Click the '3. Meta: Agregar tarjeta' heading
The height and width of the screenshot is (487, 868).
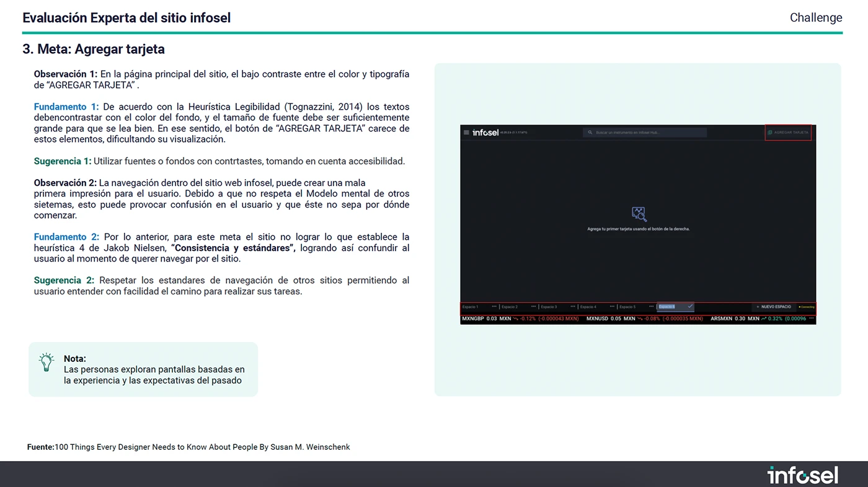(94, 49)
